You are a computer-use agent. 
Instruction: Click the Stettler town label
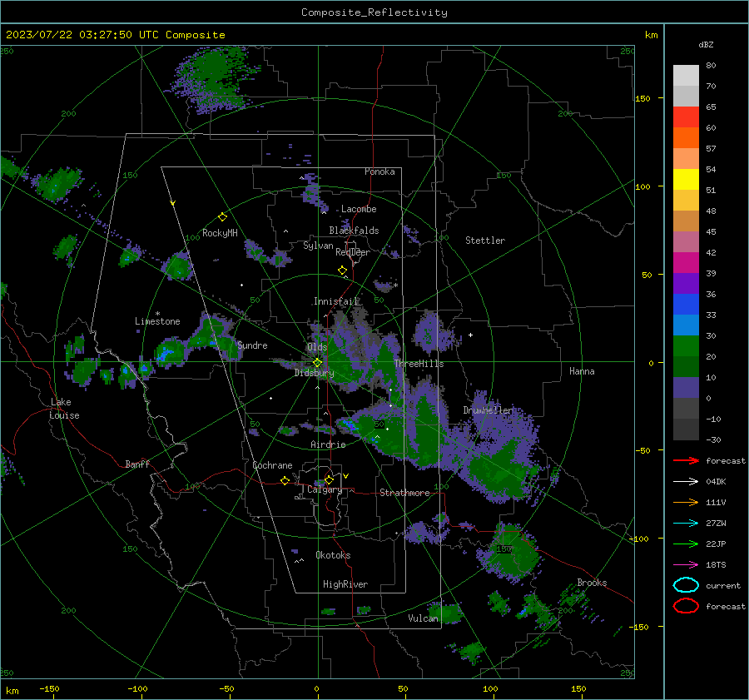485,241
